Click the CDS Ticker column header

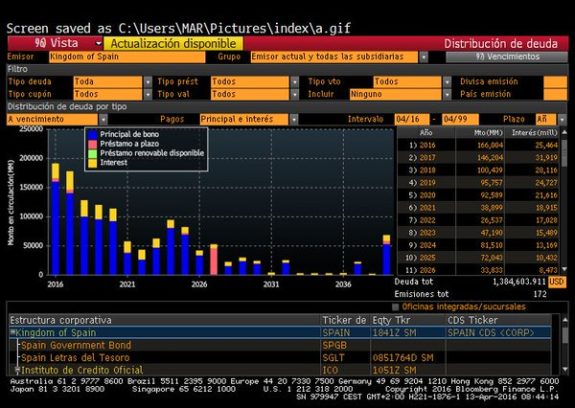tap(499, 320)
